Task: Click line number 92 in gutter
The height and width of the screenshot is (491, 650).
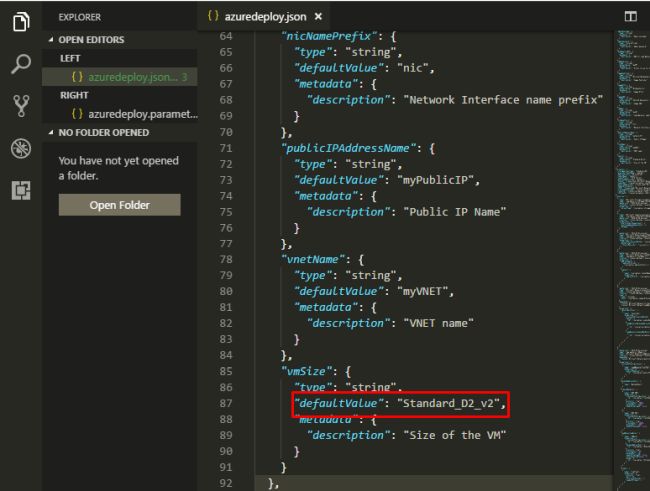Action: point(226,483)
